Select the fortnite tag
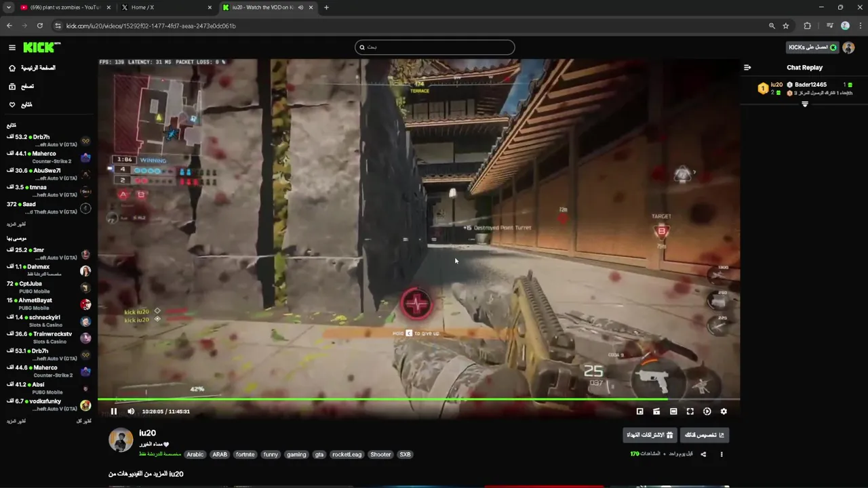The image size is (868, 488). coord(245,455)
